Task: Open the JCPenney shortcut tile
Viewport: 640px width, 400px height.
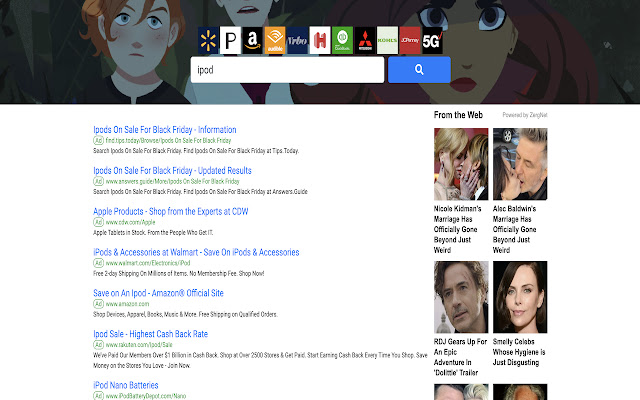Action: coord(410,40)
